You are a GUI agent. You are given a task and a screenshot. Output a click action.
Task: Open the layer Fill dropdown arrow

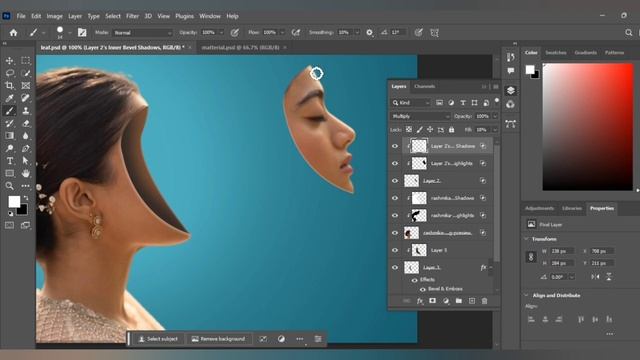click(495, 130)
